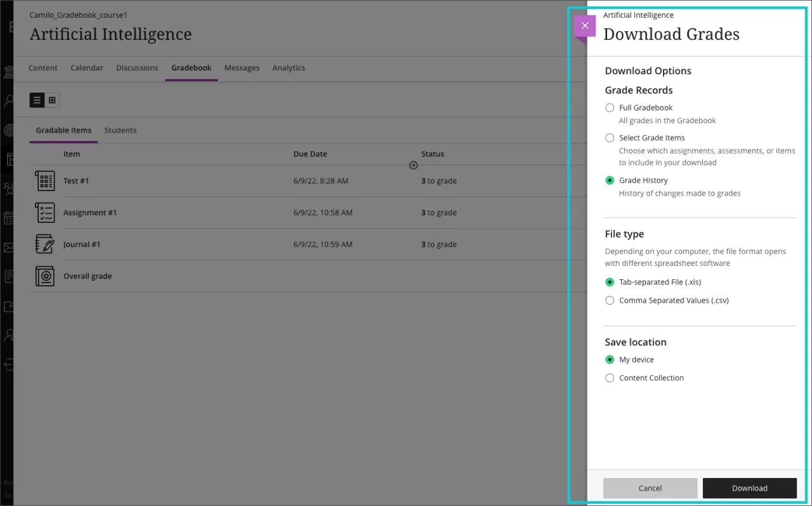
Task: Choose Comma Separated Values (.csv) file type
Action: coord(610,300)
